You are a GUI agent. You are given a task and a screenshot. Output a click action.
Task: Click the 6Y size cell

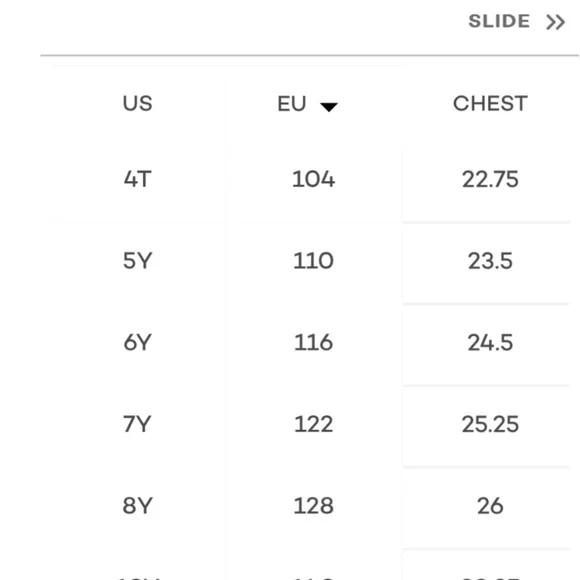pos(137,342)
